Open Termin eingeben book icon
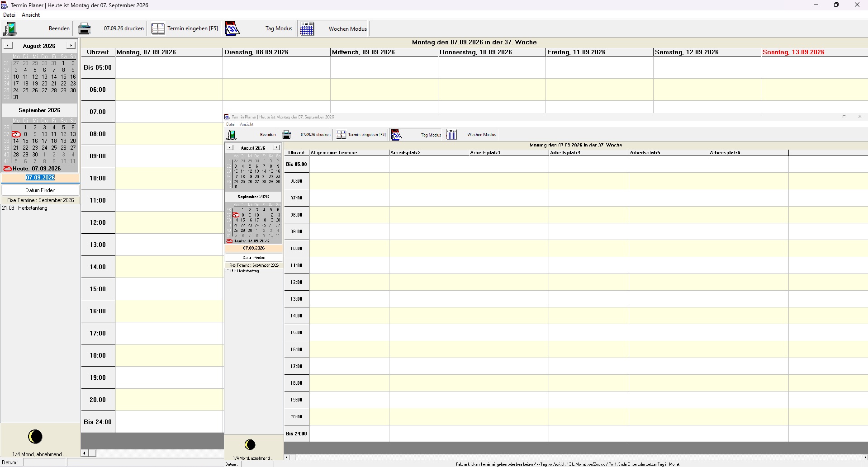Screen dimensions: 868x467 click(158, 28)
